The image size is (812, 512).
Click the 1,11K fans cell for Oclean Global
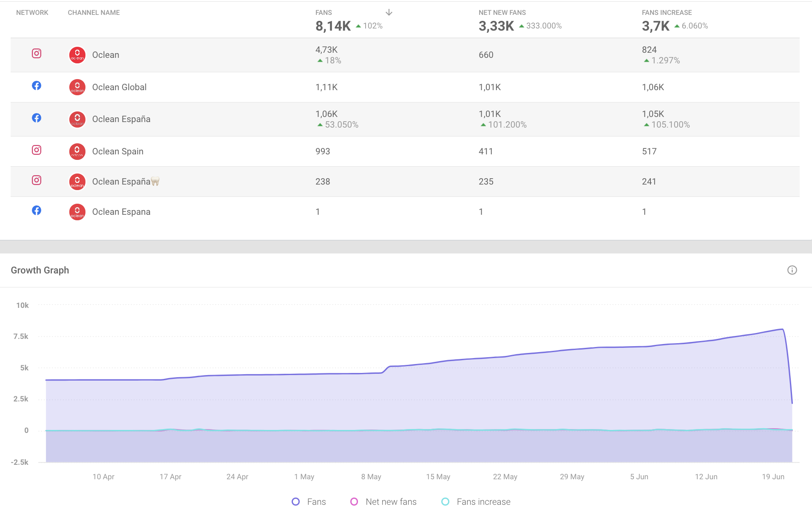327,87
